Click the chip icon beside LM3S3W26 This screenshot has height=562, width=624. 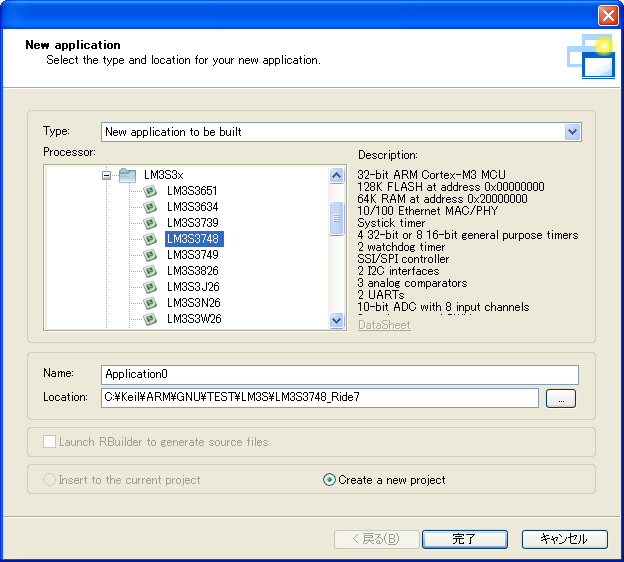150,319
